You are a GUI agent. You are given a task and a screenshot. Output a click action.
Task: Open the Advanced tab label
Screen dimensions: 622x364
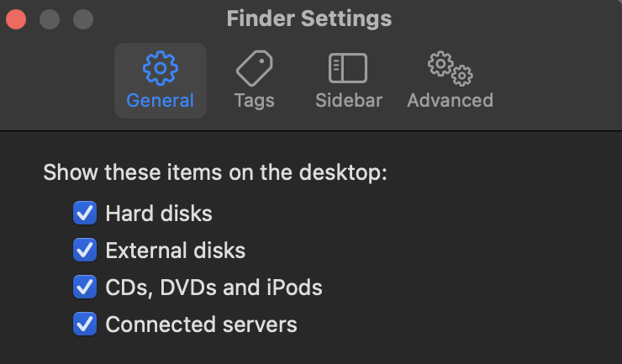pyautogui.click(x=451, y=100)
